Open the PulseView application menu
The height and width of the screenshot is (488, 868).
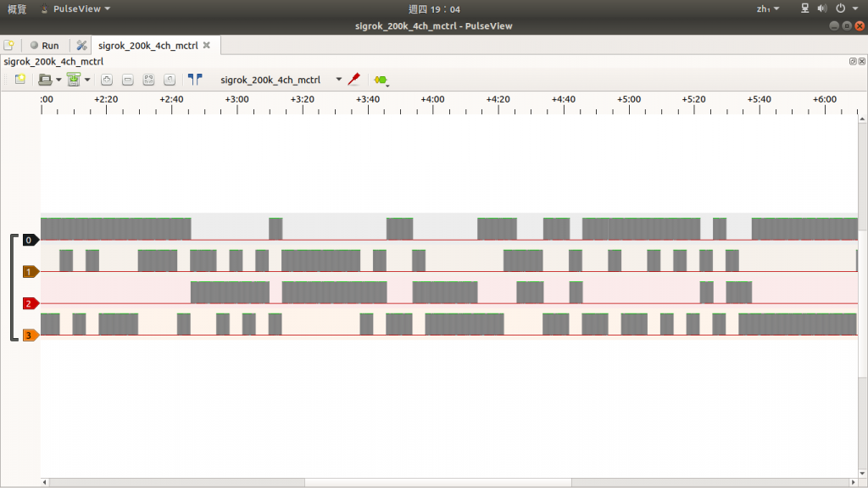75,8
